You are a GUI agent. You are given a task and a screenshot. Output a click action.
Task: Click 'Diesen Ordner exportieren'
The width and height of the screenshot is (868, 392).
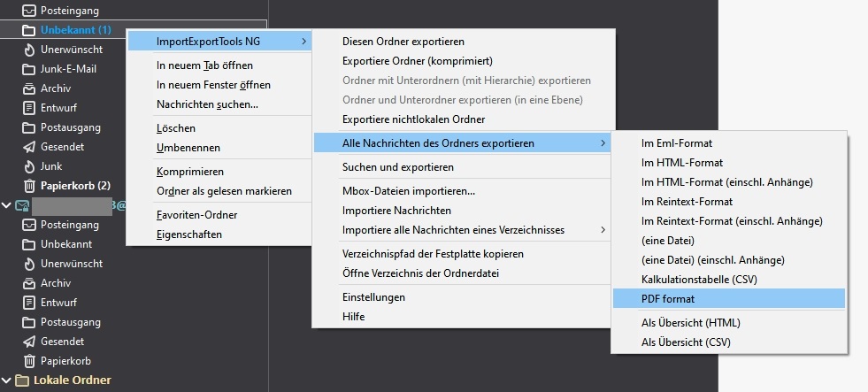tap(403, 42)
